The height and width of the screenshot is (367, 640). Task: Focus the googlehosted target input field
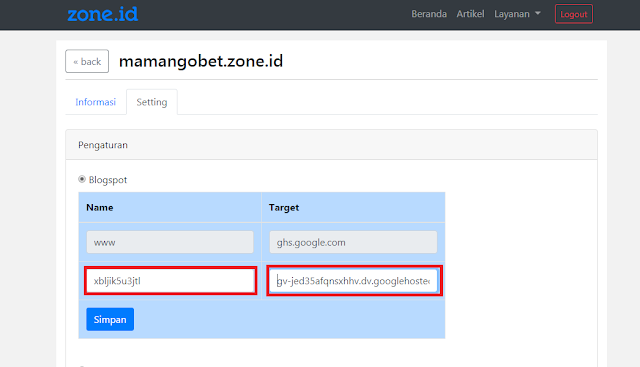pos(354,281)
